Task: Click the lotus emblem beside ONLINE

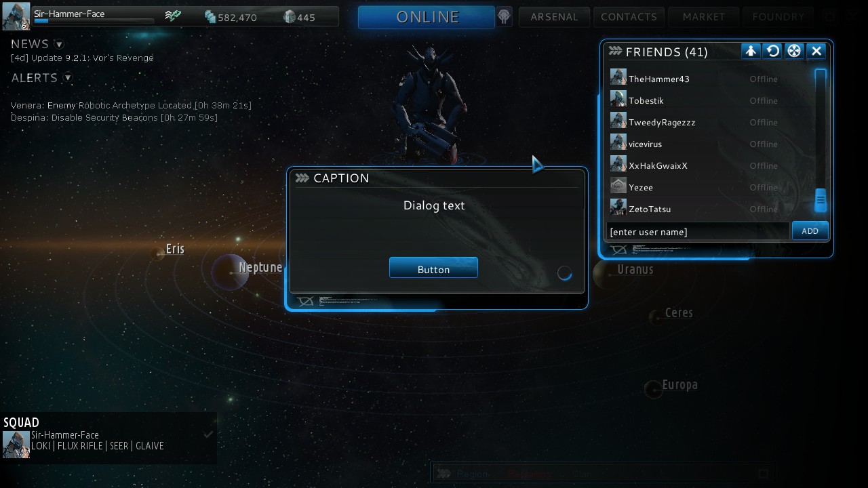Action: pos(505,16)
